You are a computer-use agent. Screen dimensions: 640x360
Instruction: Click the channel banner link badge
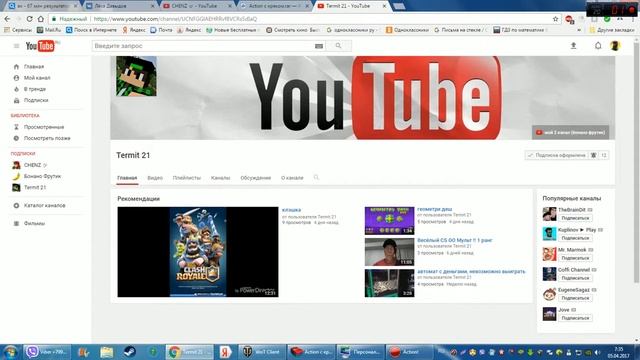(x=570, y=132)
